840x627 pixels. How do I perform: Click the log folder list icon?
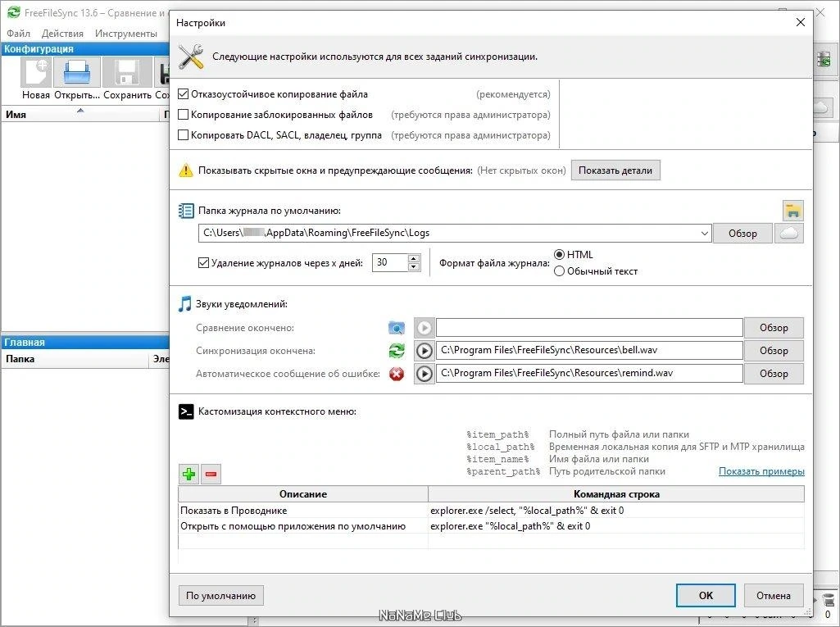(186, 211)
